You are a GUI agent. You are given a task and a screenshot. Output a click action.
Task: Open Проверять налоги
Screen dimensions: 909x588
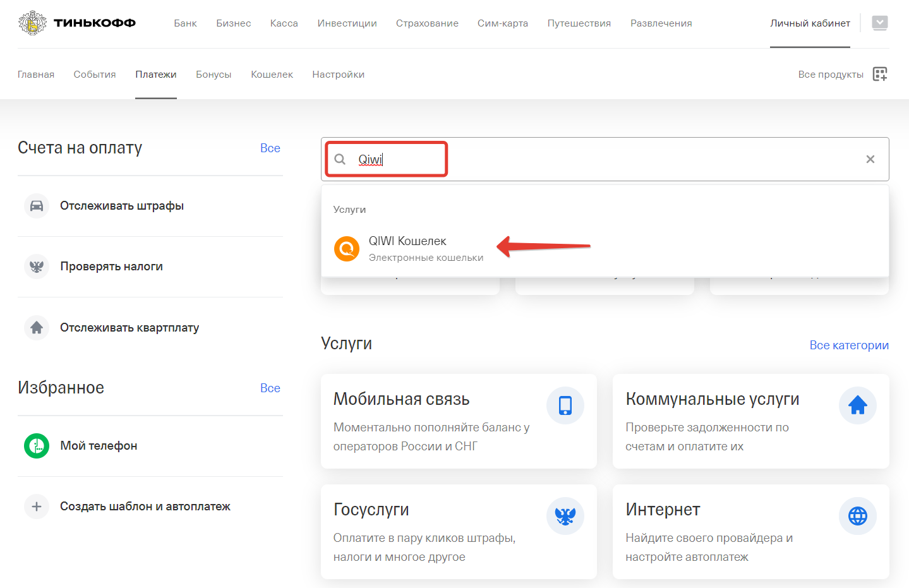(x=150, y=267)
